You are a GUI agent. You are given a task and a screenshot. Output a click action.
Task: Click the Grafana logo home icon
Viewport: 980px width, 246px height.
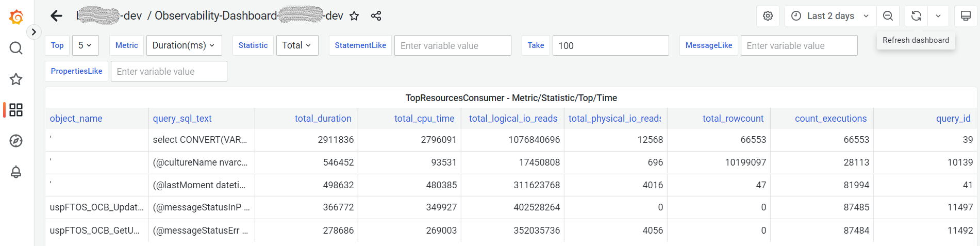[x=16, y=17]
